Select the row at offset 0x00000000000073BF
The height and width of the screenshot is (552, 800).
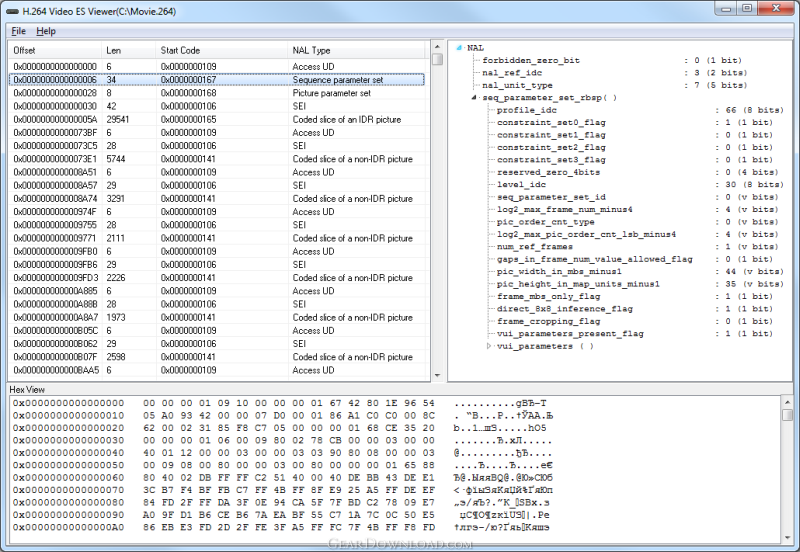217,133
